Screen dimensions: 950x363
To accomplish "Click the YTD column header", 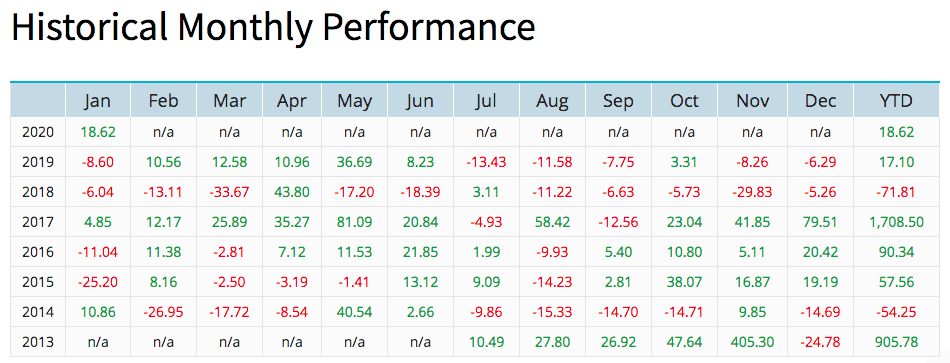I will (x=895, y=100).
